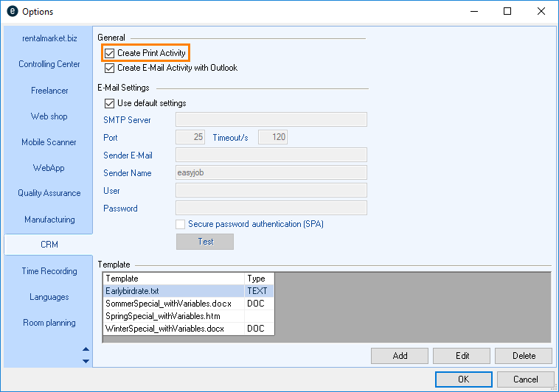559x392 pixels.
Task: Open the Controlling Center tab
Action: (49, 64)
